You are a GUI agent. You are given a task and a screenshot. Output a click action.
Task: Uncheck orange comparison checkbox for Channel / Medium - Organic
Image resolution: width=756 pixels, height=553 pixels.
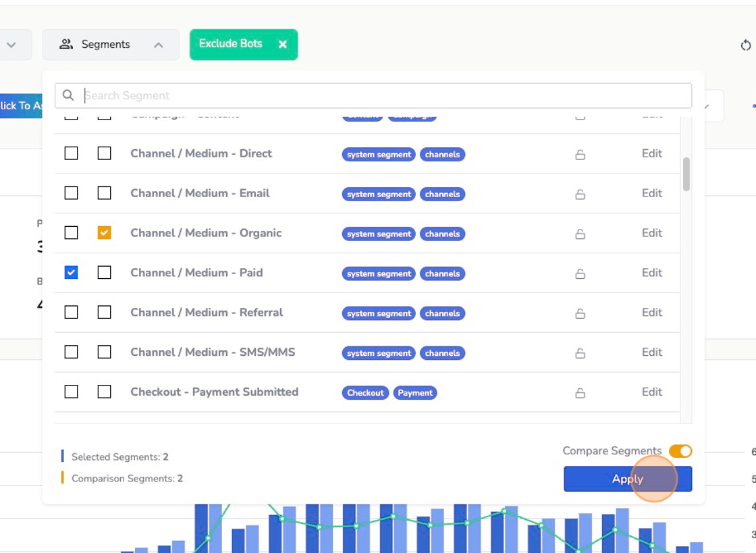(104, 232)
